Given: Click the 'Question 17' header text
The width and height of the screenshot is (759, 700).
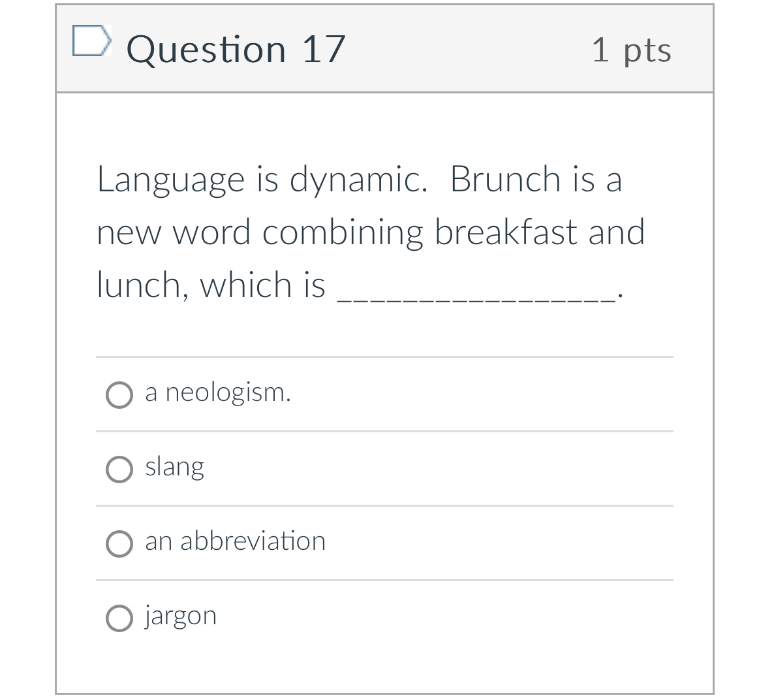Looking at the screenshot, I should (236, 48).
